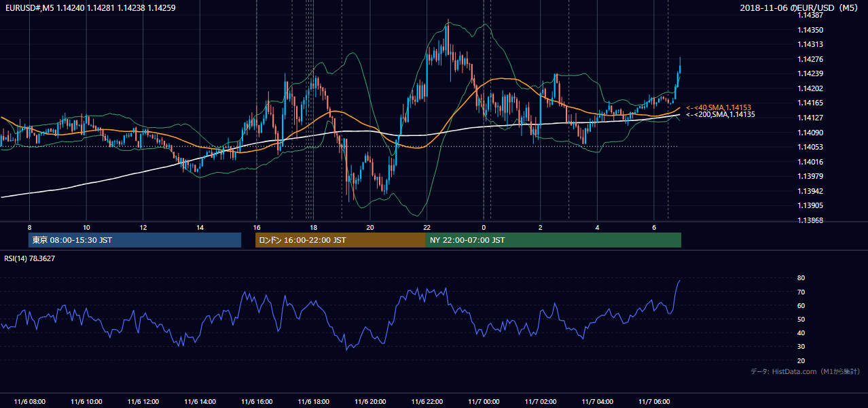The height and width of the screenshot is (408, 868).
Task: Click price scale value 1.14387
Action: pyautogui.click(x=810, y=16)
